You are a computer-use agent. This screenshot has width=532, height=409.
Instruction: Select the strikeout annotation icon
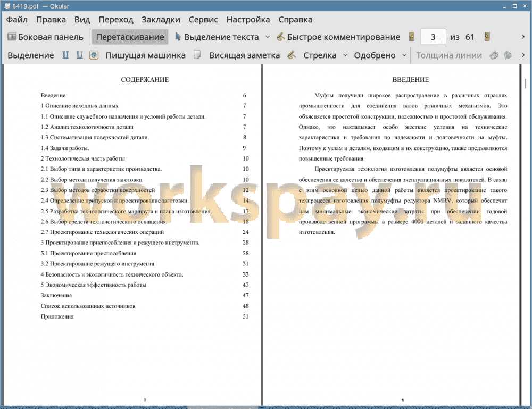point(94,55)
